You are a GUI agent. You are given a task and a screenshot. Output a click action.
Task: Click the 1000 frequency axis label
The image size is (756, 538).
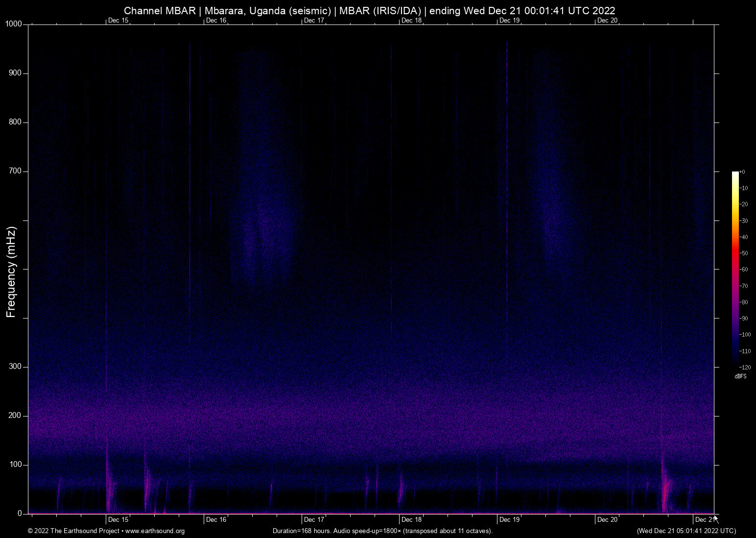click(14, 24)
